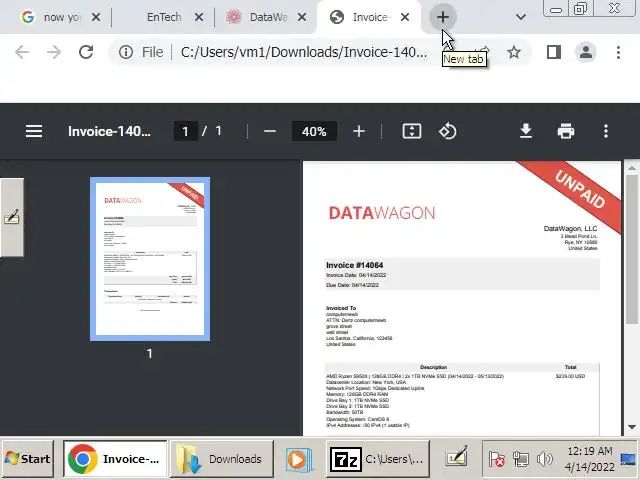Zoom out the PDF with minus button
The width and height of the screenshot is (640, 480).
pos(270,131)
